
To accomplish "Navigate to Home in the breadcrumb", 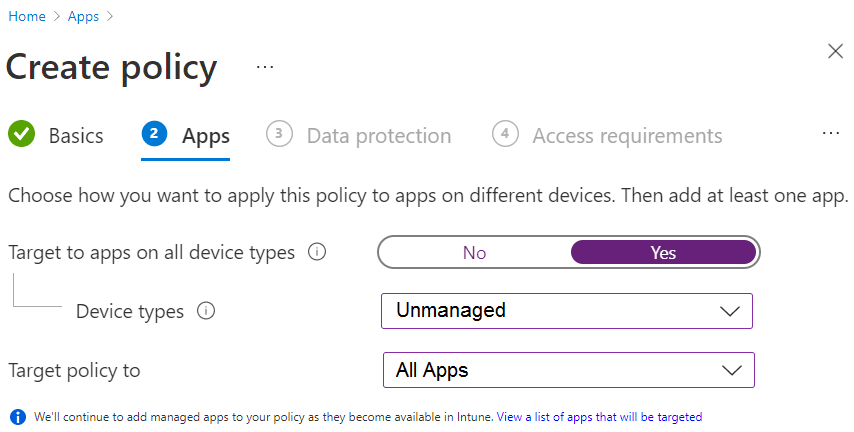I will click(27, 16).
